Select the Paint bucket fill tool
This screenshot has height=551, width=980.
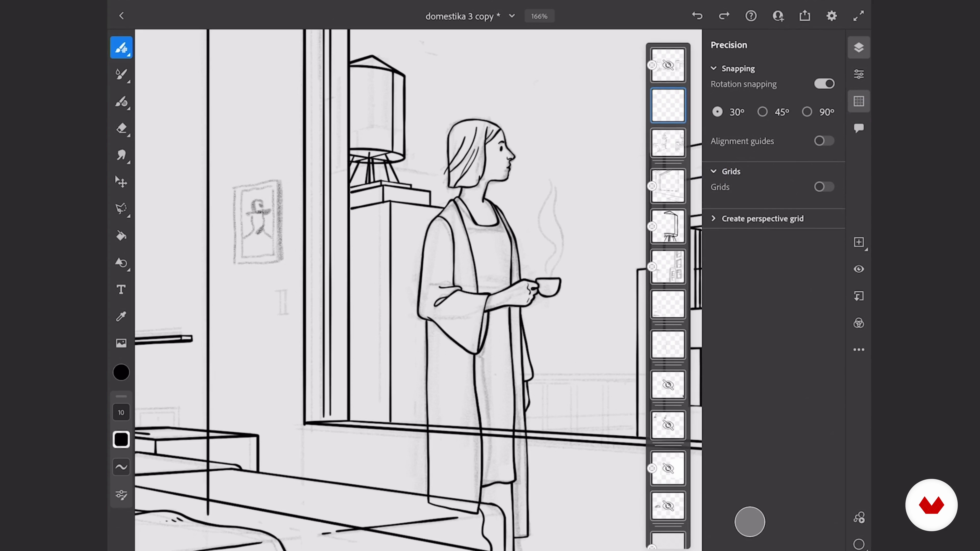[121, 236]
